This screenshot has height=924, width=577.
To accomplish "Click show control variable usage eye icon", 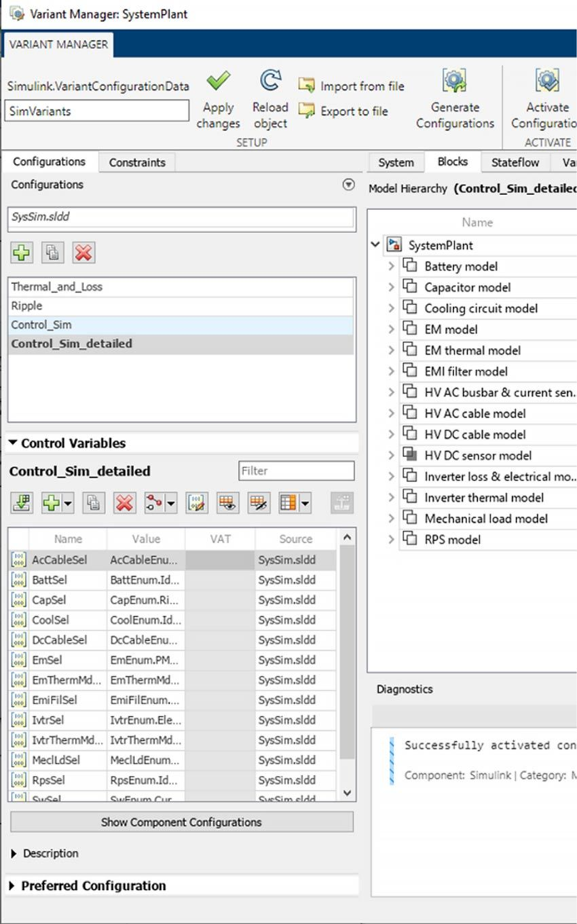I will [x=227, y=503].
